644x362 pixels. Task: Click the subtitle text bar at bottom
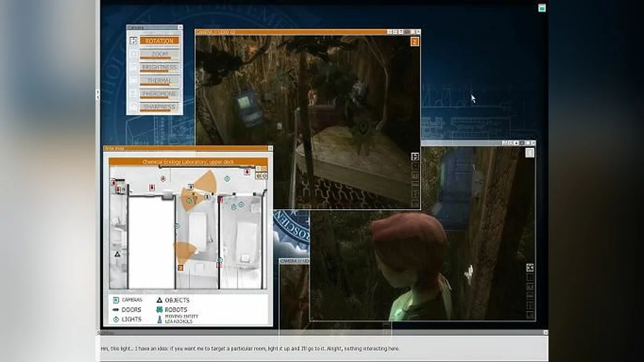322,348
